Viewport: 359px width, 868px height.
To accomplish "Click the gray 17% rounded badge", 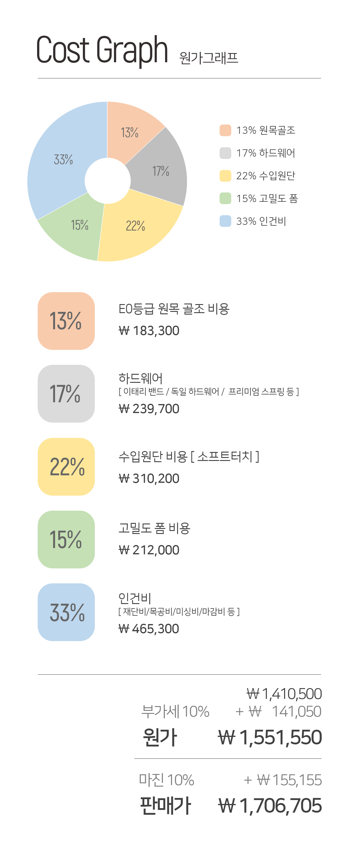I will click(x=66, y=394).
